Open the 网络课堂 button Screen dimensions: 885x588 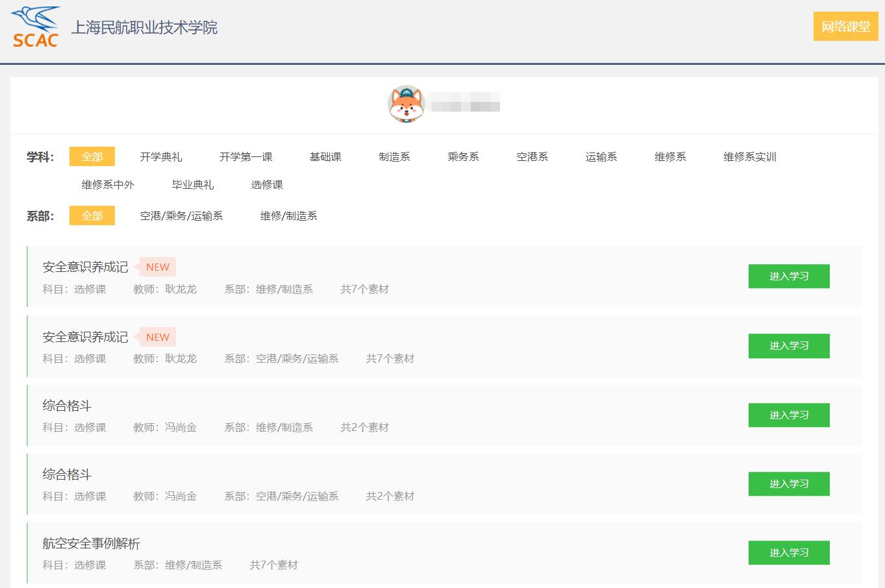(x=845, y=27)
